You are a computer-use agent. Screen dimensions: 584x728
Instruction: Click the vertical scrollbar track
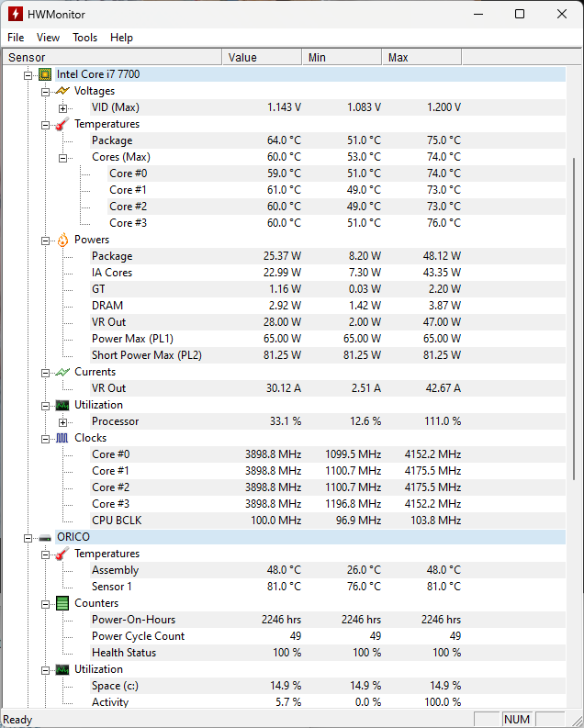point(575,597)
